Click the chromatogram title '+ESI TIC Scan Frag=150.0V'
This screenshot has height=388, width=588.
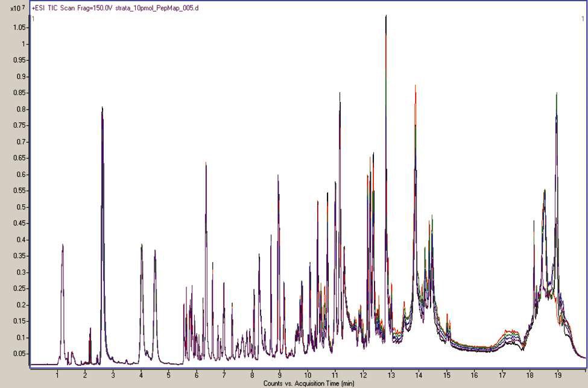[72, 8]
